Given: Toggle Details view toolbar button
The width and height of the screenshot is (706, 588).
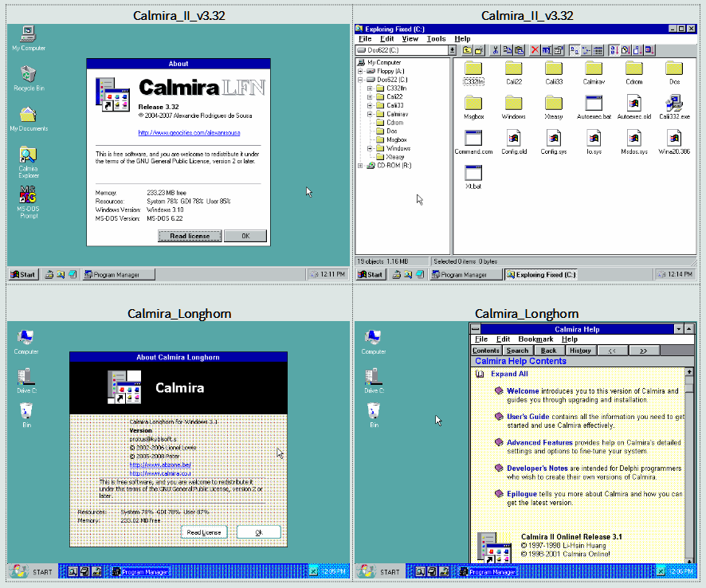Looking at the screenshot, I should (x=598, y=50).
